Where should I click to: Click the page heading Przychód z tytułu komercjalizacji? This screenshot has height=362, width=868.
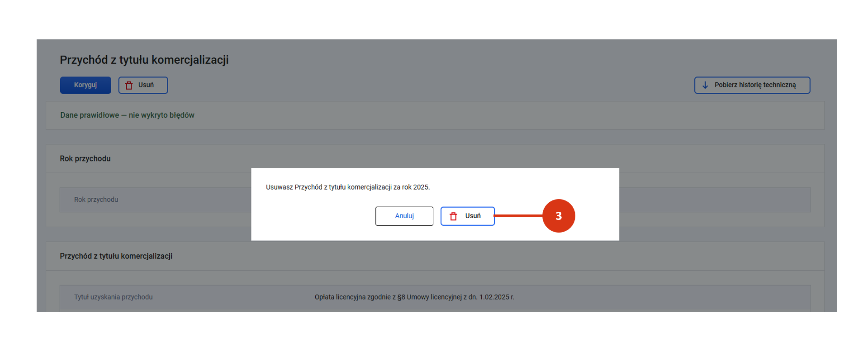click(144, 60)
